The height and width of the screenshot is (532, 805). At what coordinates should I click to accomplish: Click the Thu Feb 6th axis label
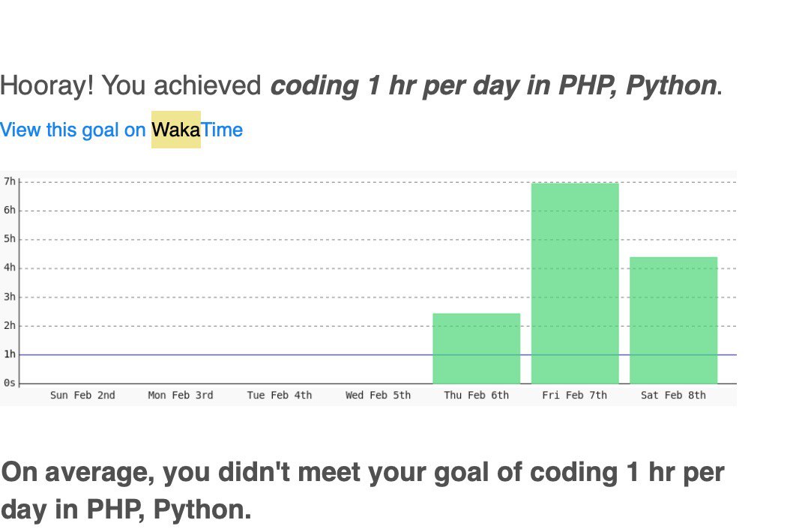pyautogui.click(x=477, y=395)
